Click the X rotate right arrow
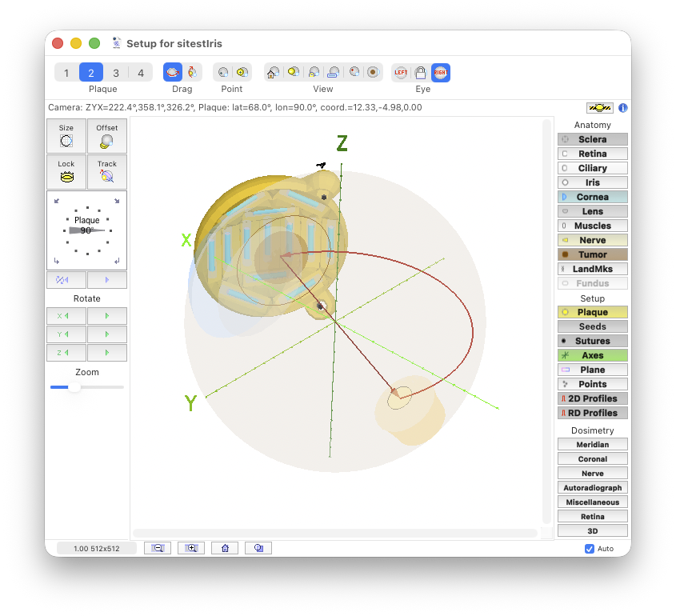676x616 pixels. point(107,316)
